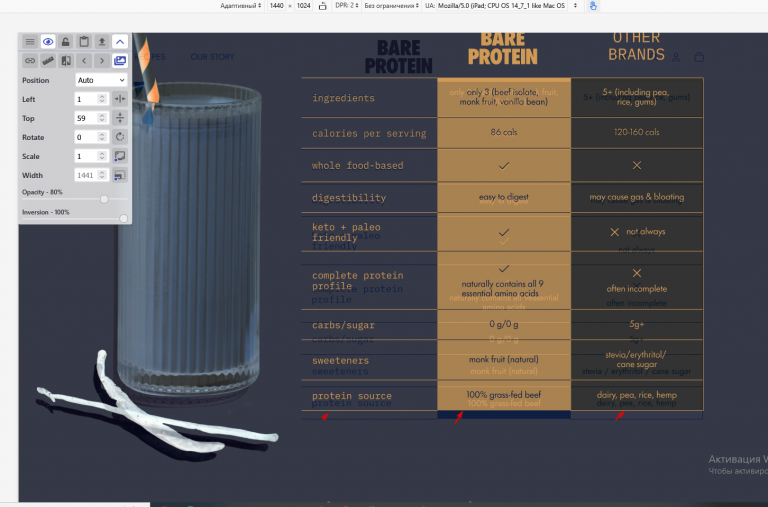The width and height of the screenshot is (768, 507).
Task: Click into the Rotate value field
Action: pyautogui.click(x=86, y=137)
